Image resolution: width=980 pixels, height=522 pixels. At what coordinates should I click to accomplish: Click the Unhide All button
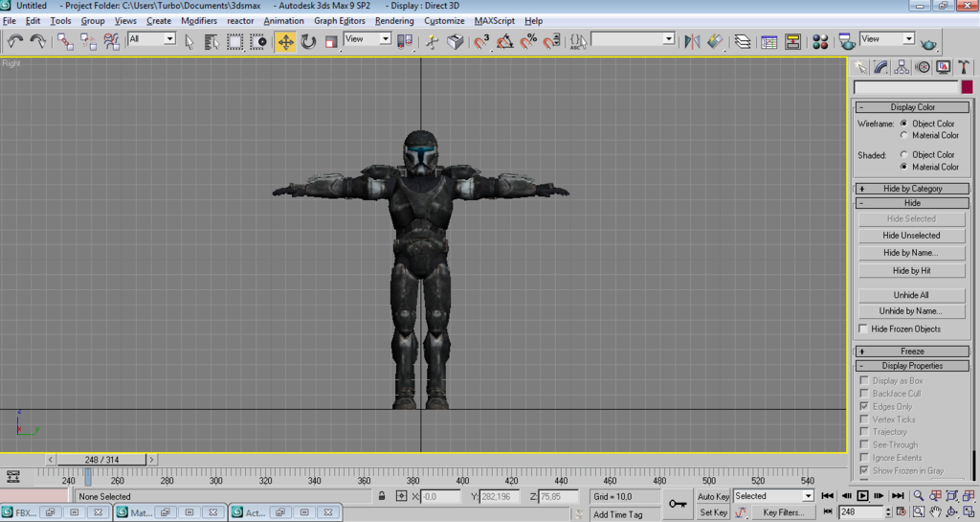(x=911, y=295)
